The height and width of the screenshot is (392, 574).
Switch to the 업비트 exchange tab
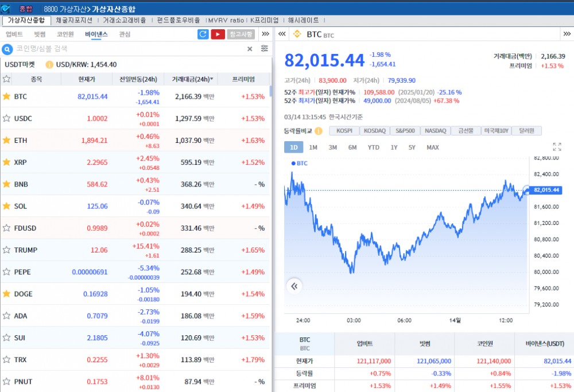click(14, 34)
